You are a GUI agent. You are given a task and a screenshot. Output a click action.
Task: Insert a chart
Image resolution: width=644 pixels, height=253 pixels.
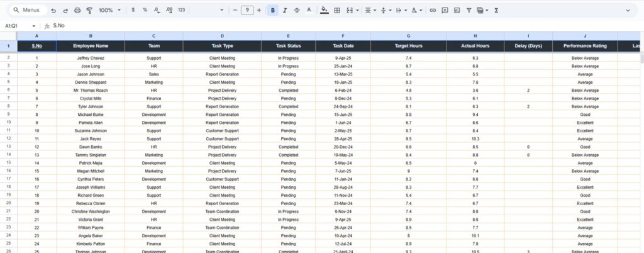(x=457, y=10)
